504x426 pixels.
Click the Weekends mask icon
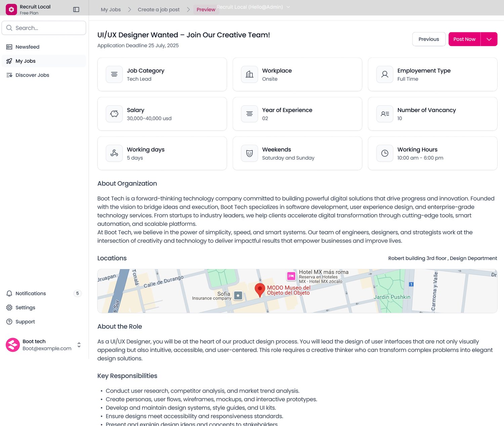250,153
